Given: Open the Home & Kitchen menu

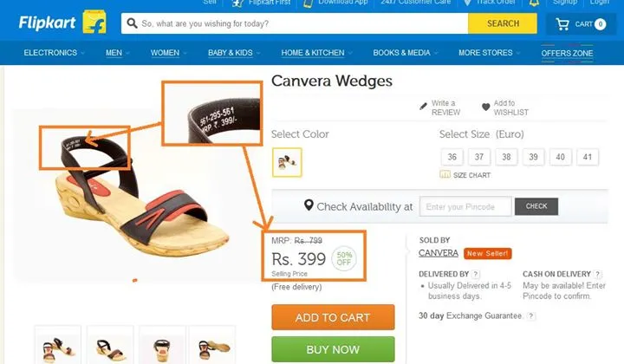Looking at the screenshot, I should 316,53.
